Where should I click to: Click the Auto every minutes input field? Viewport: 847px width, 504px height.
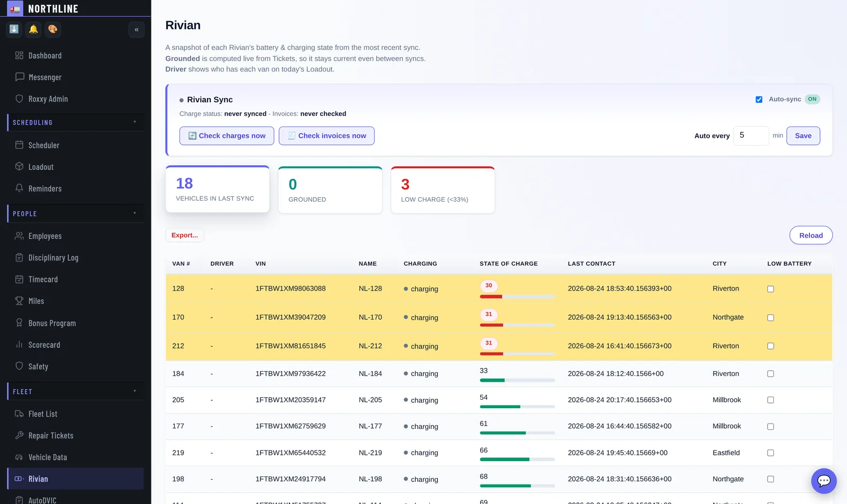(751, 136)
